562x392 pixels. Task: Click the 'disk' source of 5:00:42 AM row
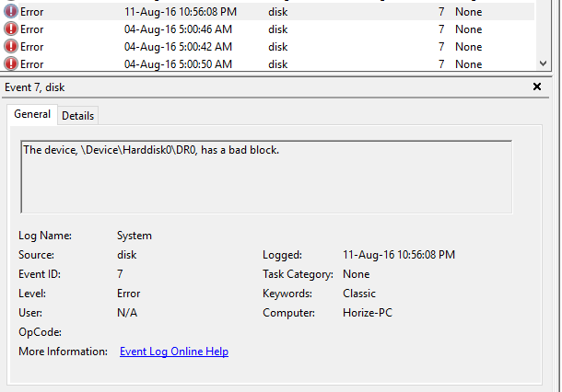[x=277, y=47]
